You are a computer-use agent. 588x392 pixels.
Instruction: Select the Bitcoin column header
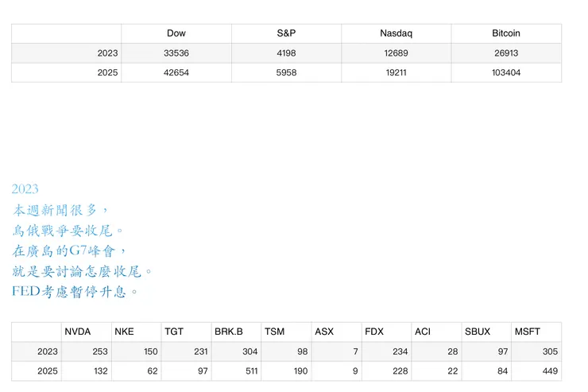[x=506, y=33]
